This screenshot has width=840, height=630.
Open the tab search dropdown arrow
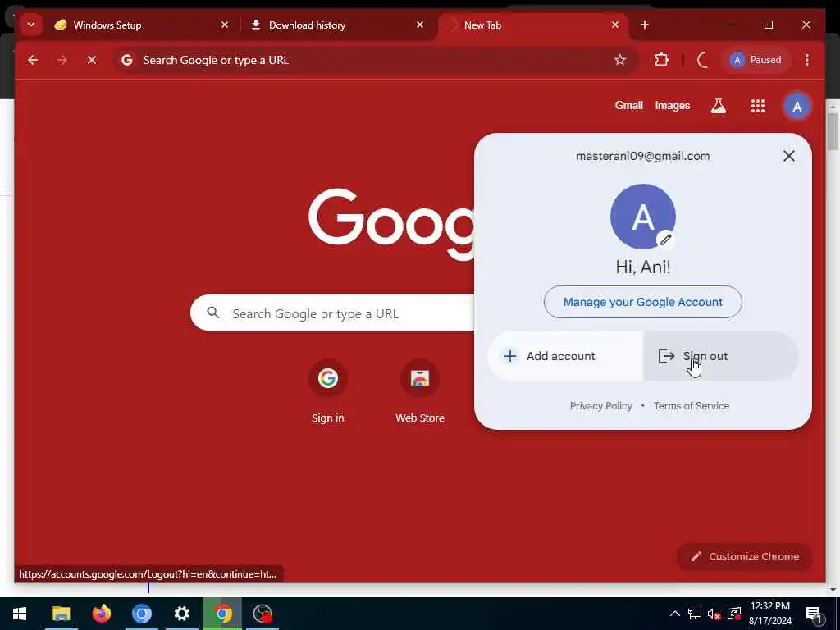pyautogui.click(x=31, y=25)
